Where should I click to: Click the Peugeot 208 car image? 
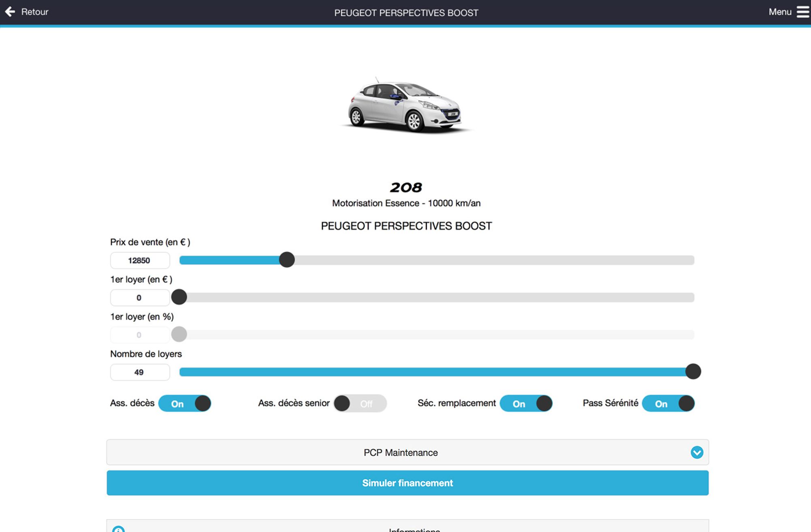(405, 106)
